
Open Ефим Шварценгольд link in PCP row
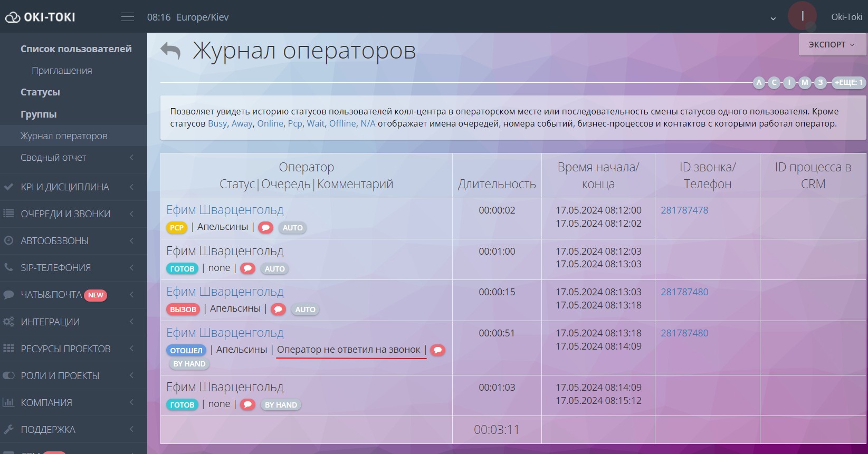click(x=225, y=210)
